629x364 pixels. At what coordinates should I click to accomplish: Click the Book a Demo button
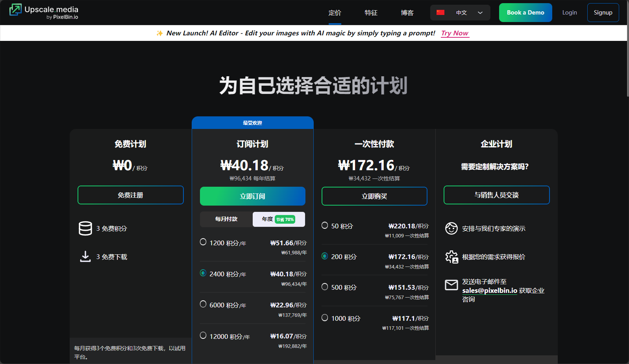(525, 13)
